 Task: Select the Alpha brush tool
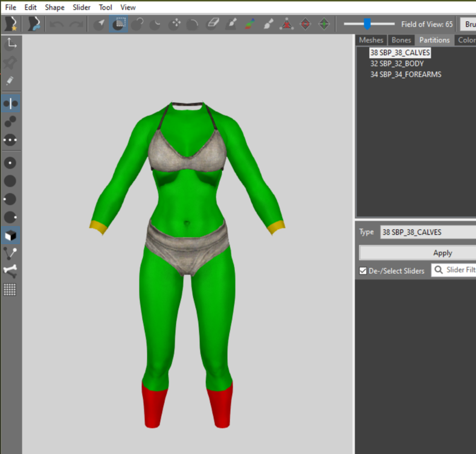click(x=268, y=24)
